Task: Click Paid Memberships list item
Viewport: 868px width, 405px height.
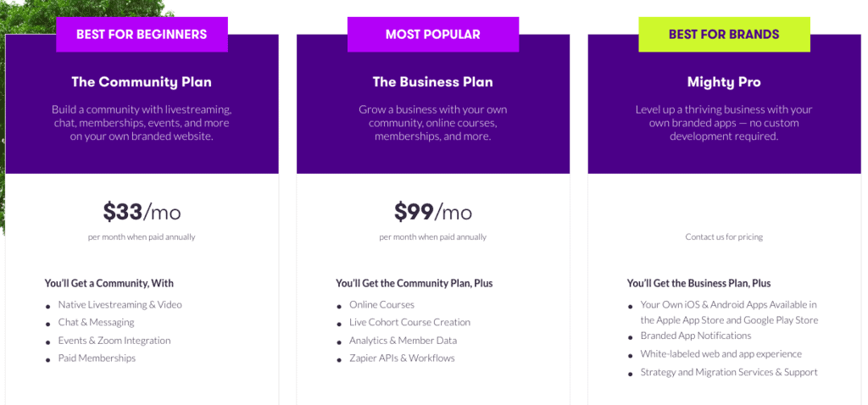Action: click(97, 358)
